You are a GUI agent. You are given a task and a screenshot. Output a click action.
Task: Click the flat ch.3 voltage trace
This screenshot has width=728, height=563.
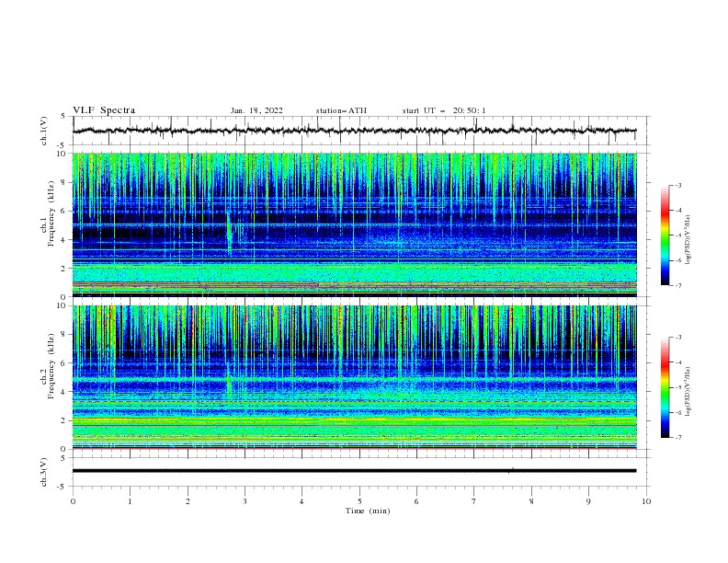pos(354,471)
